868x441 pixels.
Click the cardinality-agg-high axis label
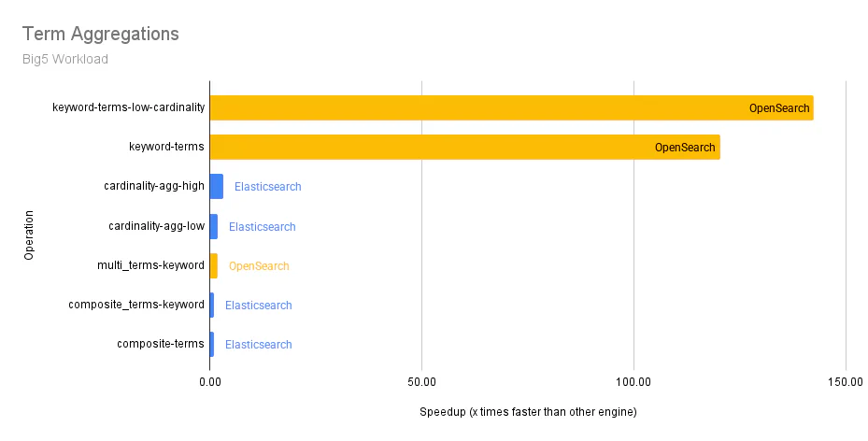tap(154, 187)
